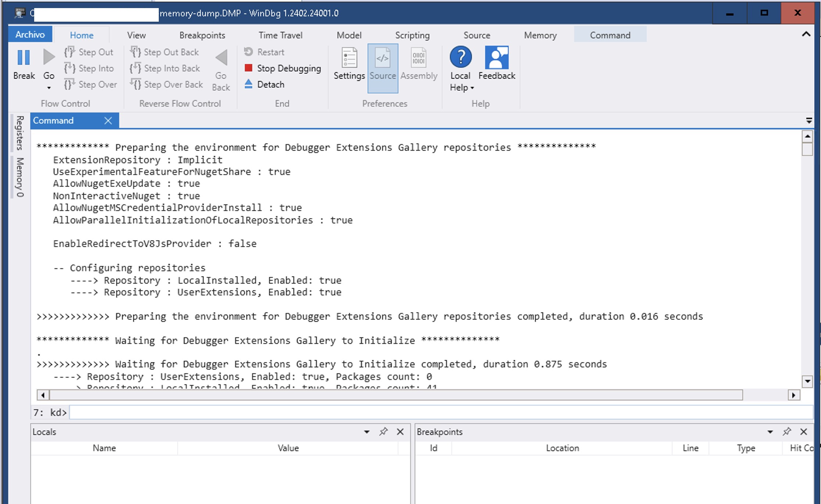Viewport: 821px width, 504px height.
Task: Click the Breakpoints Id column header
Action: pos(434,448)
